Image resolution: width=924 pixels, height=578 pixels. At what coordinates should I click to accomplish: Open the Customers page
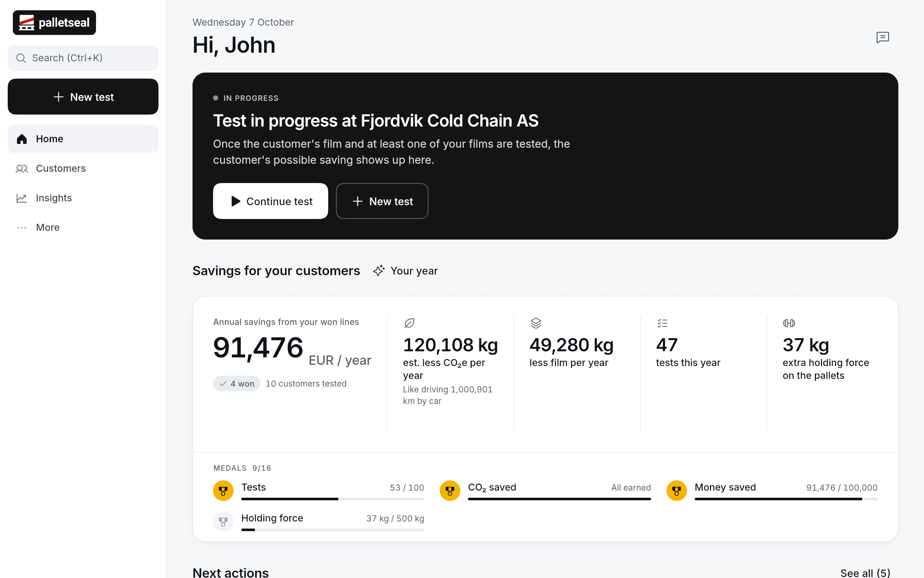point(83,169)
